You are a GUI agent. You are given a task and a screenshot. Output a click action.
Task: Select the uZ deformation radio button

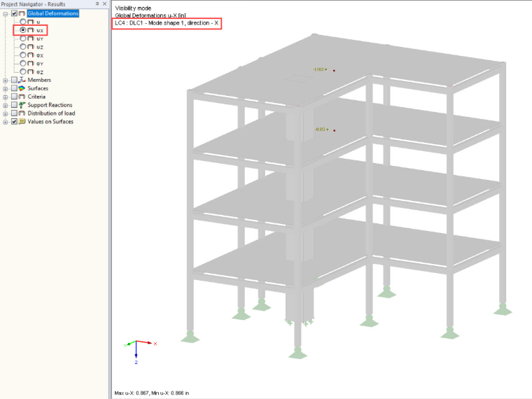pyautogui.click(x=22, y=47)
